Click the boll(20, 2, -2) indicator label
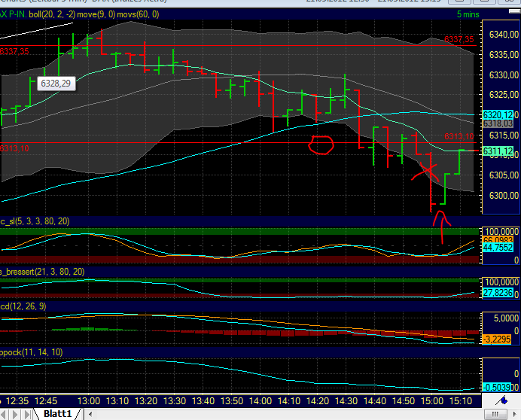Image resolution: width=521 pixels, height=420 pixels. click(x=52, y=14)
